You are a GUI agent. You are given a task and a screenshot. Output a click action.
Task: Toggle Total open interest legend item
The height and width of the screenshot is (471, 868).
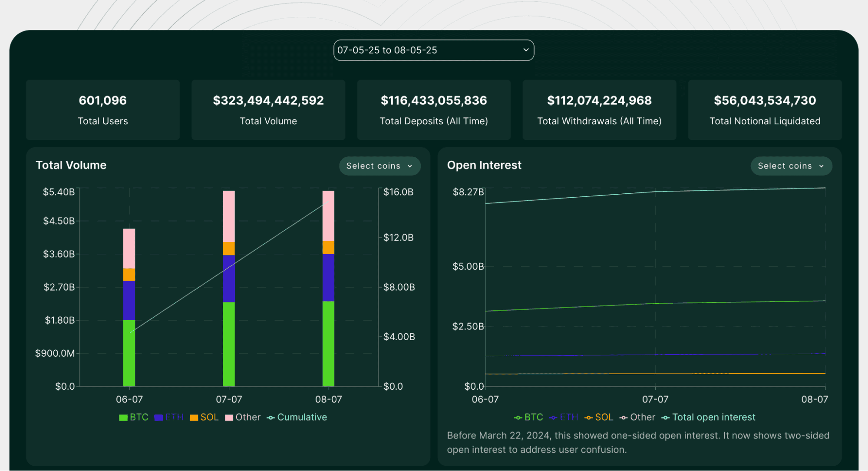click(708, 417)
